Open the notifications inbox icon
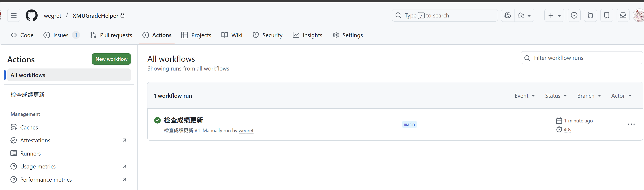 pos(623,15)
